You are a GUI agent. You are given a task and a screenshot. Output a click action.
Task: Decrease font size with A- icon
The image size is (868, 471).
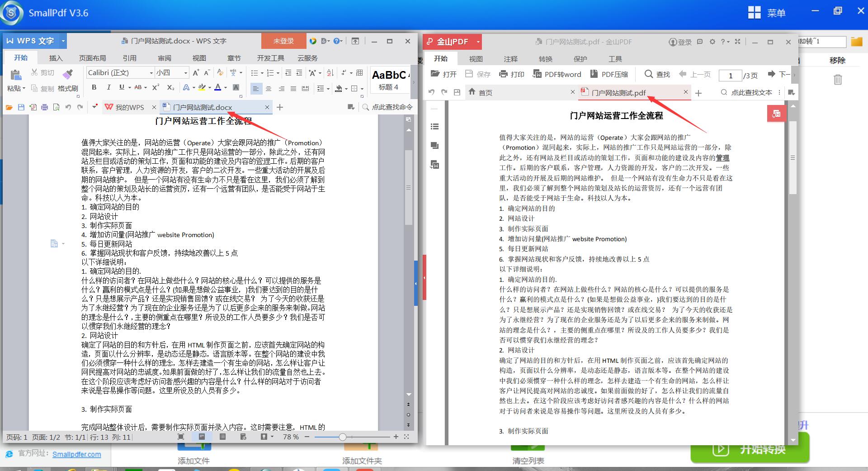(207, 73)
